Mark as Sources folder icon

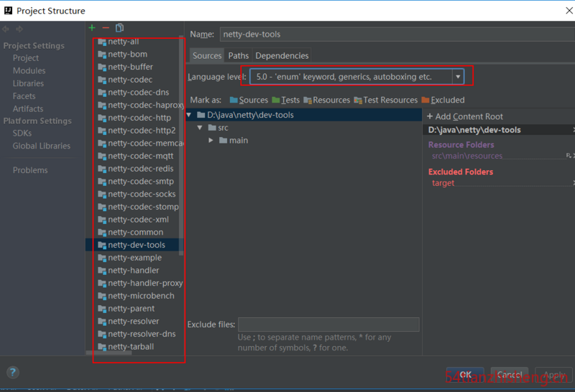pyautogui.click(x=234, y=100)
